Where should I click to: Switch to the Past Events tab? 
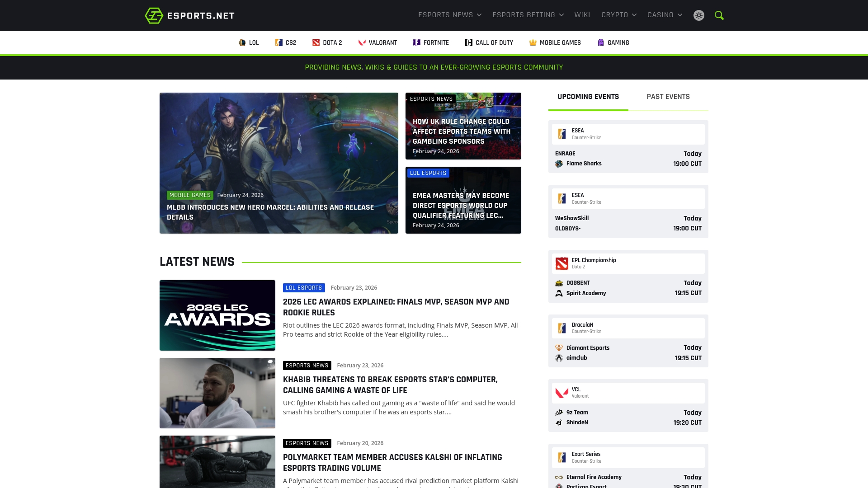click(668, 96)
